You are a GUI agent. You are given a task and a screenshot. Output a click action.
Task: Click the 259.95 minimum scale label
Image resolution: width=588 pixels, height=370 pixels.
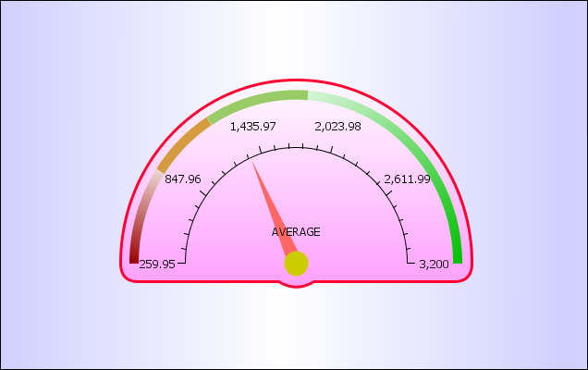coord(157,264)
